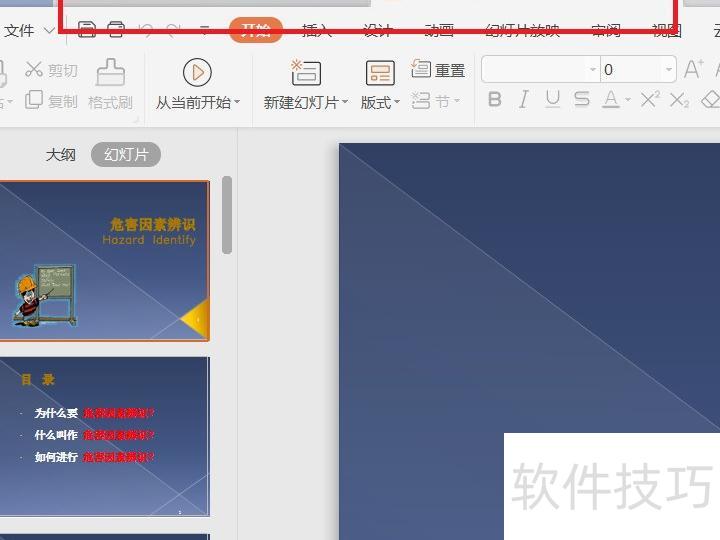This screenshot has width=720, height=540.
Task: Switch to the 大纲 outline pane tab
Action: [x=61, y=155]
